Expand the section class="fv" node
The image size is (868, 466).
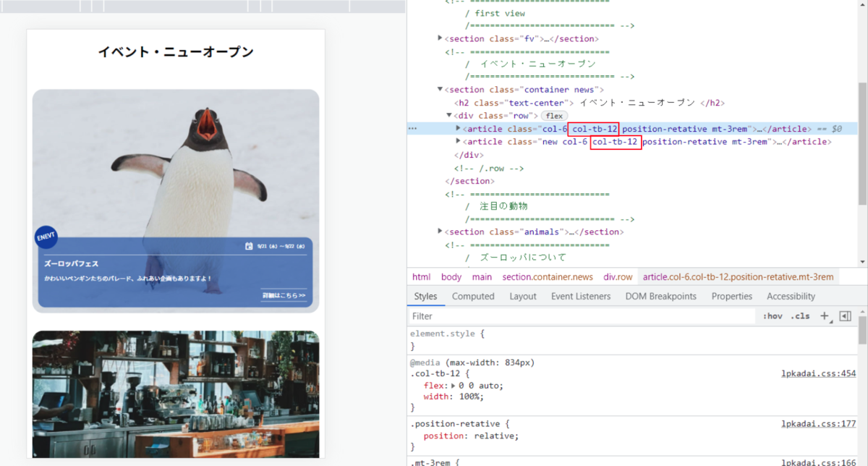point(441,38)
